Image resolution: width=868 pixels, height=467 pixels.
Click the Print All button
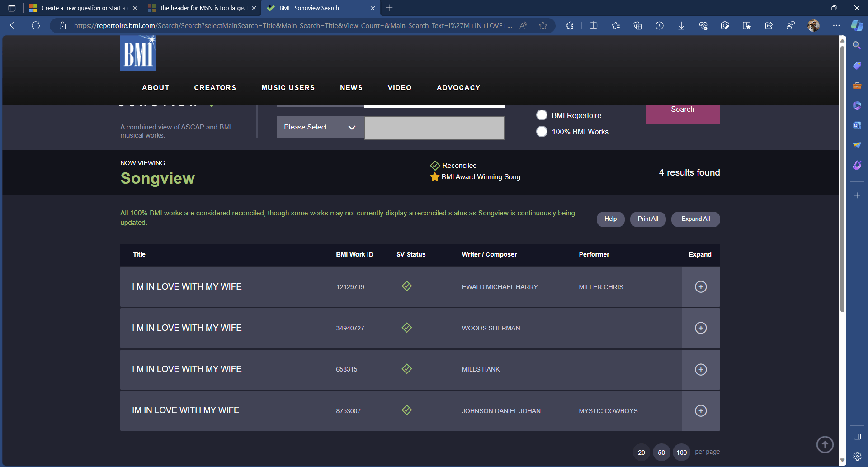click(648, 219)
